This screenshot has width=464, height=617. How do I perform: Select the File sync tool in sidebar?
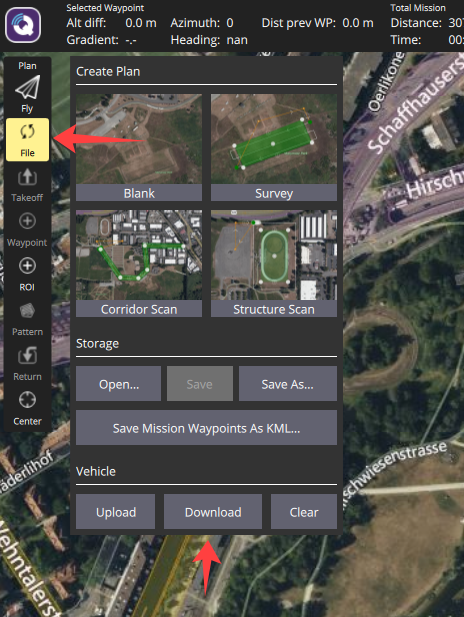27,140
